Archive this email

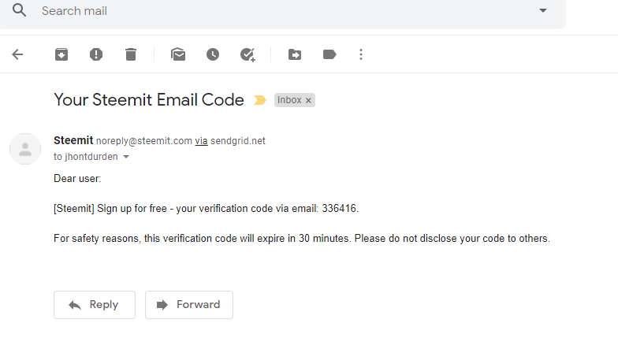(61, 54)
